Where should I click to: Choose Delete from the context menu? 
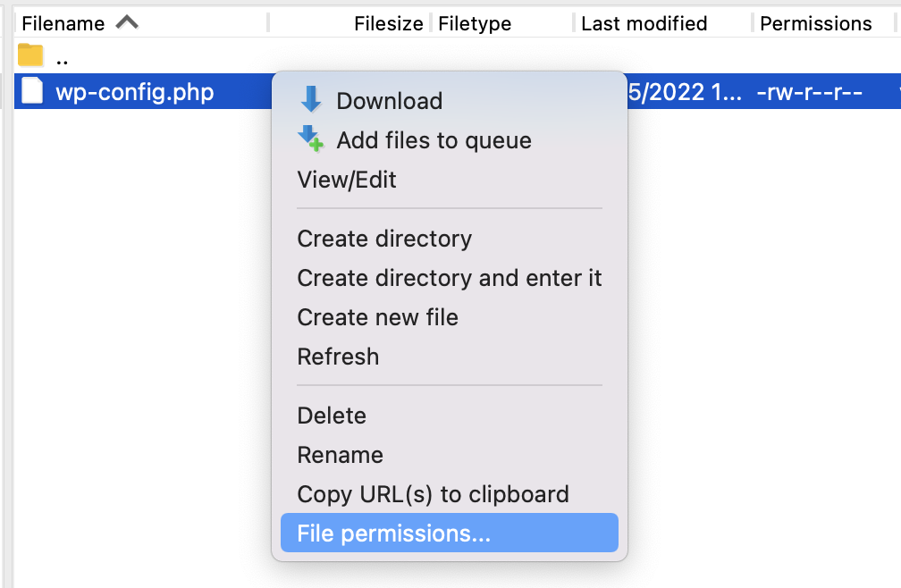click(x=331, y=416)
